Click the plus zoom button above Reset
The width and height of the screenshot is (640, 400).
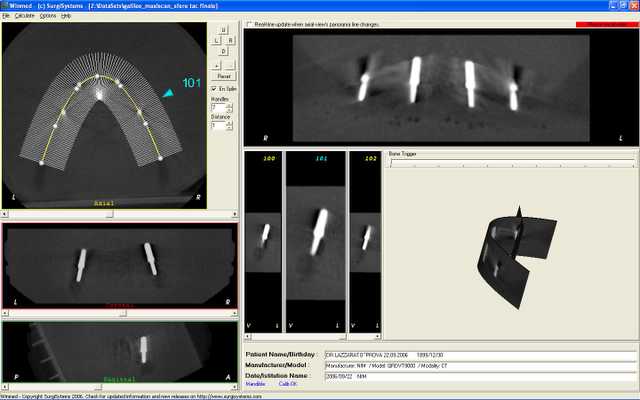[216, 65]
